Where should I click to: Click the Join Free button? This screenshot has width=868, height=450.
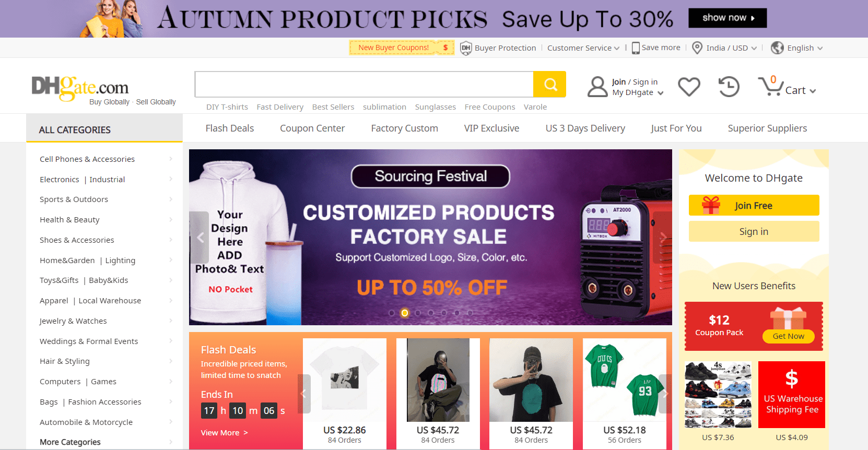pos(754,205)
